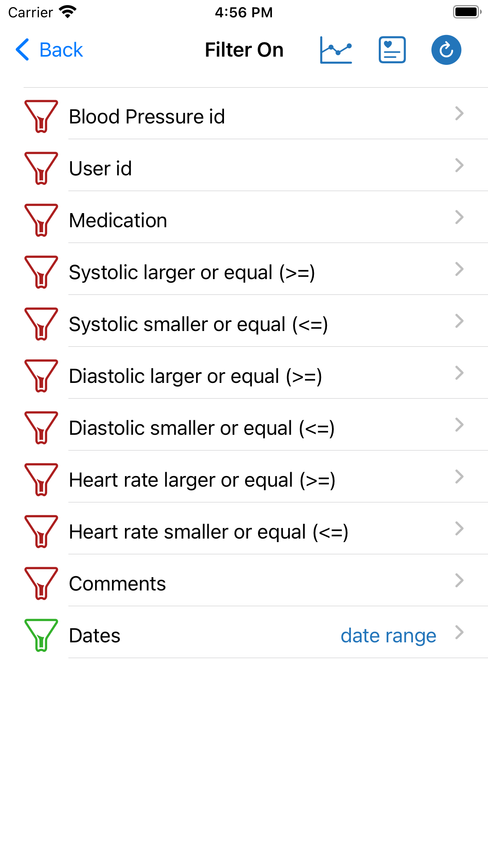Tap the blue circular refresh icon

446,50
